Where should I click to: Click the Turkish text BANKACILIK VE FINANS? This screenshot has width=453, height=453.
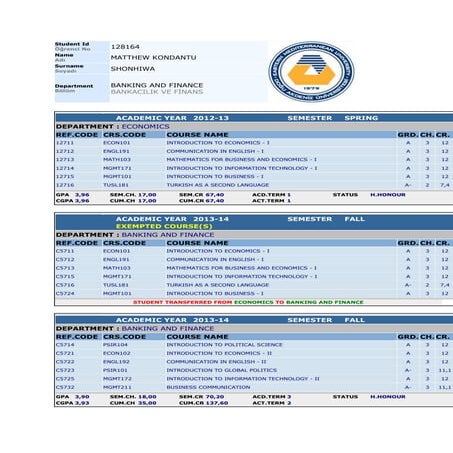click(x=157, y=92)
